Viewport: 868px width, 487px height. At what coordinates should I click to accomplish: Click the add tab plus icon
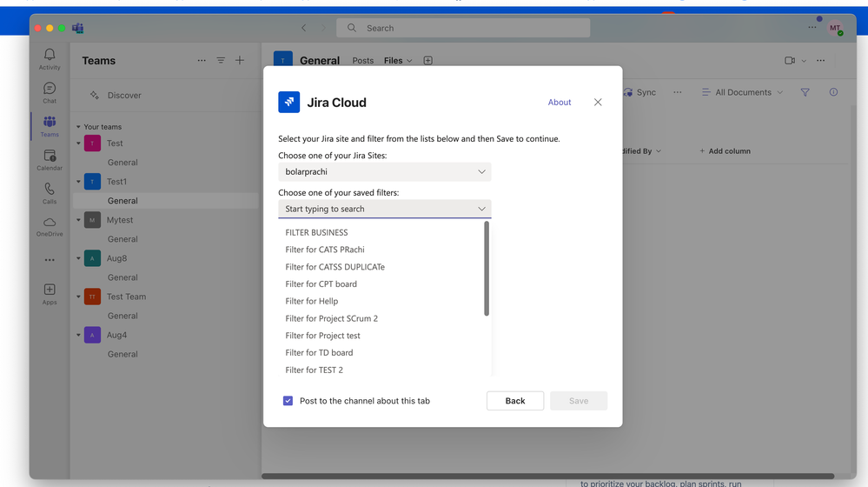click(x=427, y=60)
